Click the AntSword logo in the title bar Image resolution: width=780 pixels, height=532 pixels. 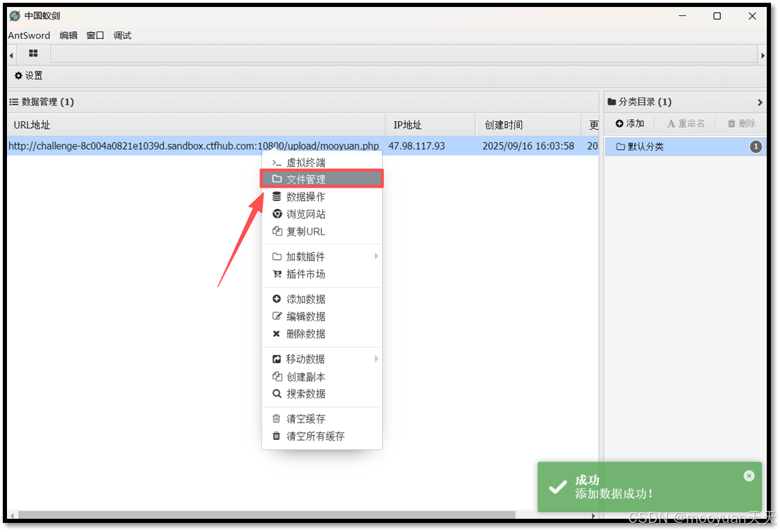point(15,16)
